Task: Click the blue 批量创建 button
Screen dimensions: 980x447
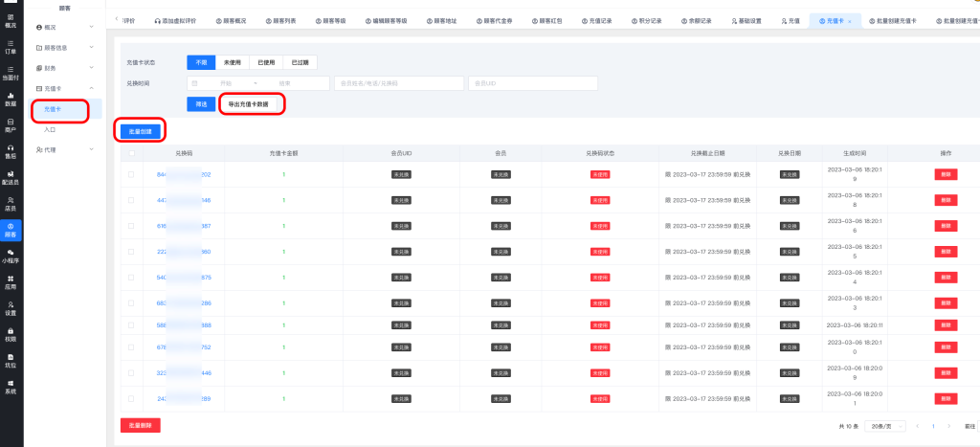Action: 141,131
